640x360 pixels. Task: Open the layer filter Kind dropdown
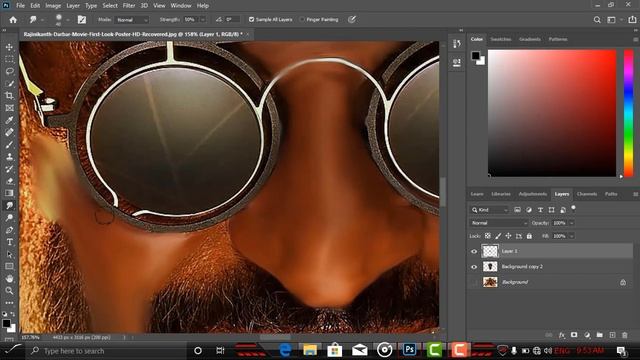coord(489,210)
